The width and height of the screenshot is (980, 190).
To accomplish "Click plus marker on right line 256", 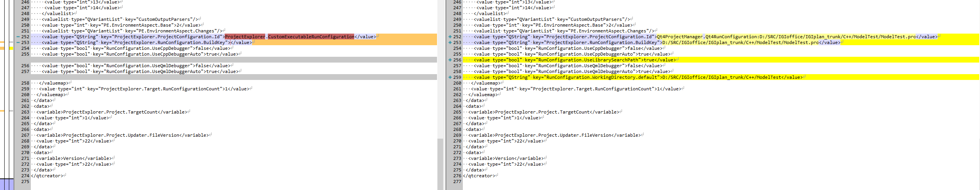I will click(450, 60).
